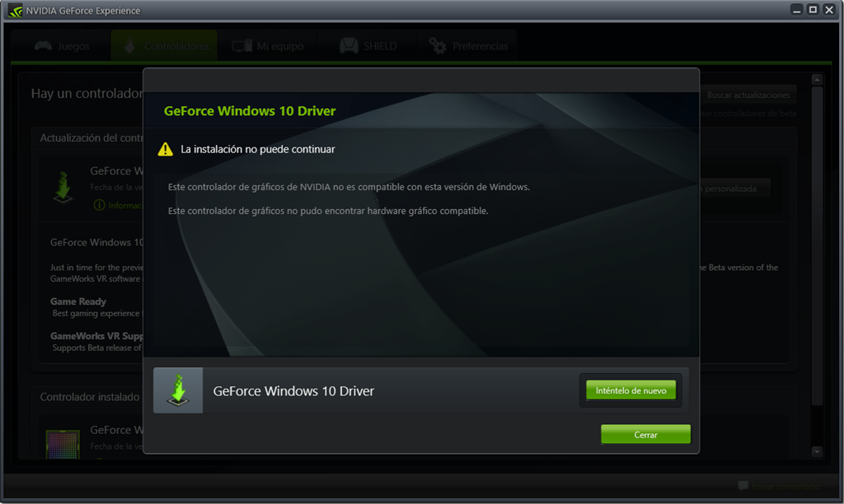Viewport: 844px width, 504px height.
Task: Click the 'GeForce Windows 10 Driver' green heading
Action: tap(250, 111)
